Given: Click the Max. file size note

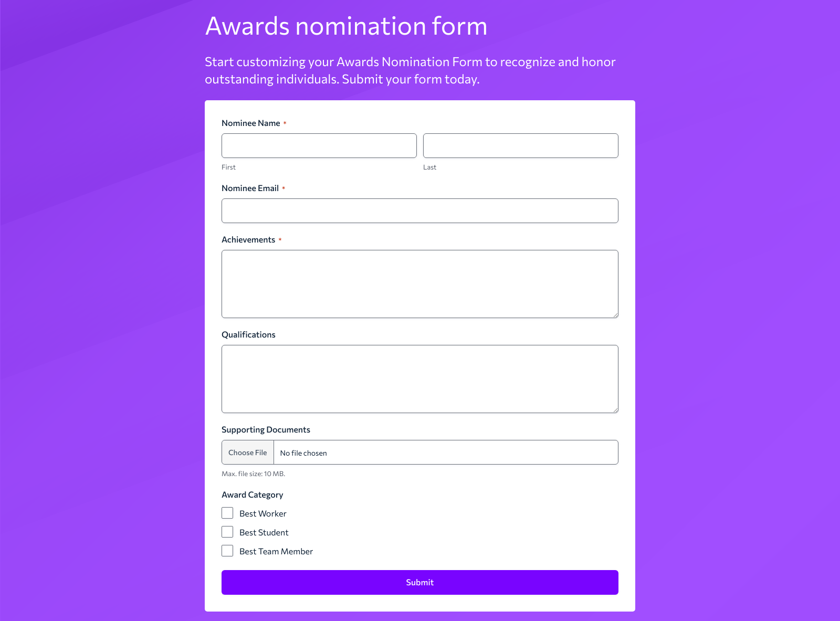Looking at the screenshot, I should [254, 473].
